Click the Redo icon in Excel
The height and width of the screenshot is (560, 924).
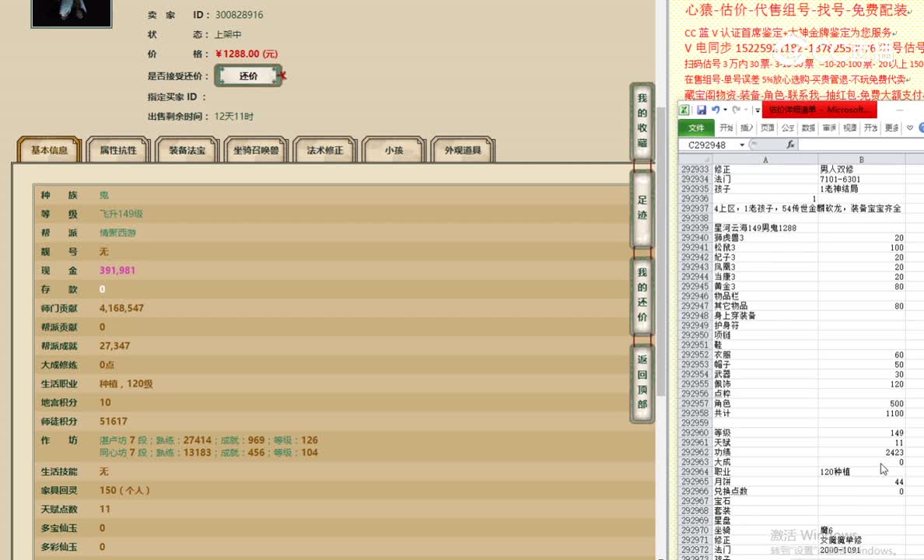736,110
